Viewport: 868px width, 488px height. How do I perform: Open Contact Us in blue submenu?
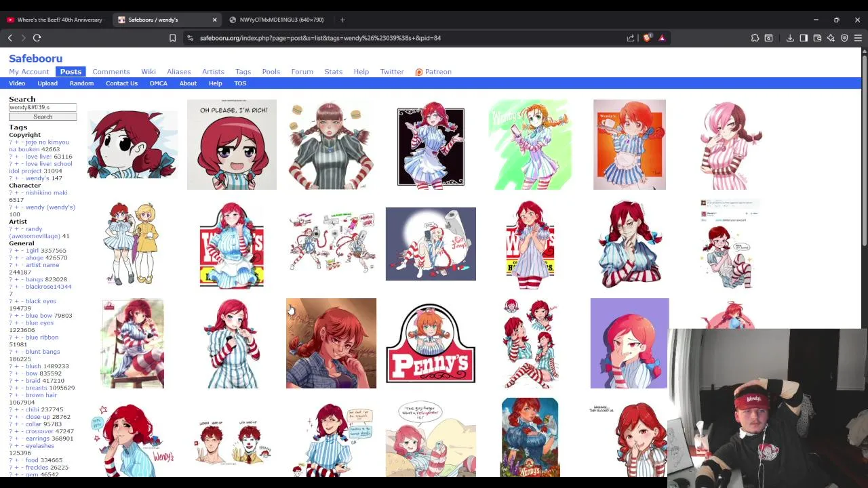(x=121, y=83)
